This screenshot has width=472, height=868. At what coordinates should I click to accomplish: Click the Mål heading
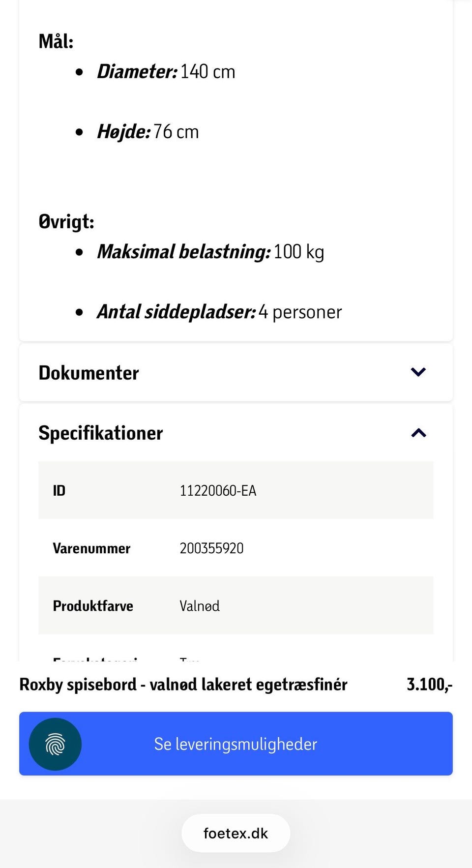56,42
